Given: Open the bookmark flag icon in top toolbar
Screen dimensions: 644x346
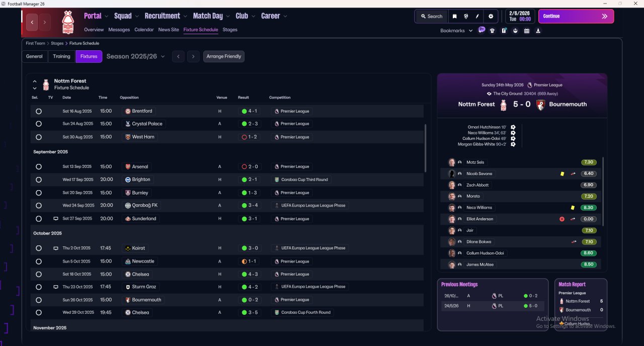Looking at the screenshot, I should coord(454,16).
